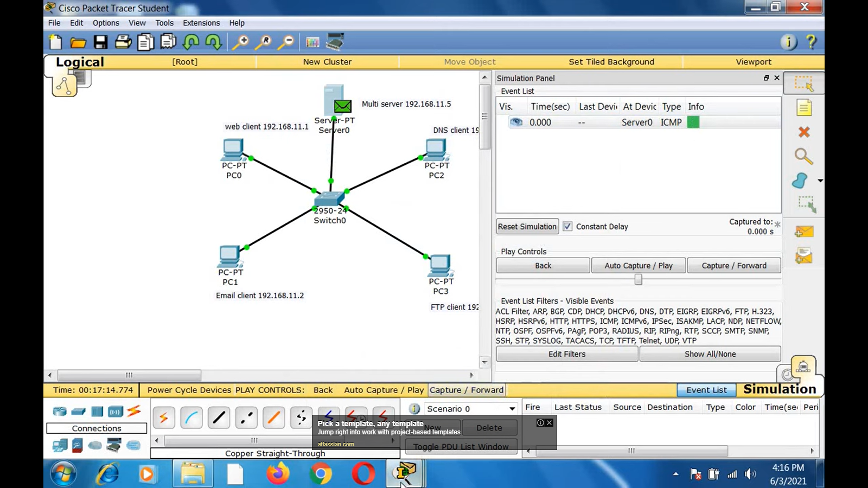Open the system tray hidden icons arrow
868x488 pixels.
[675, 473]
